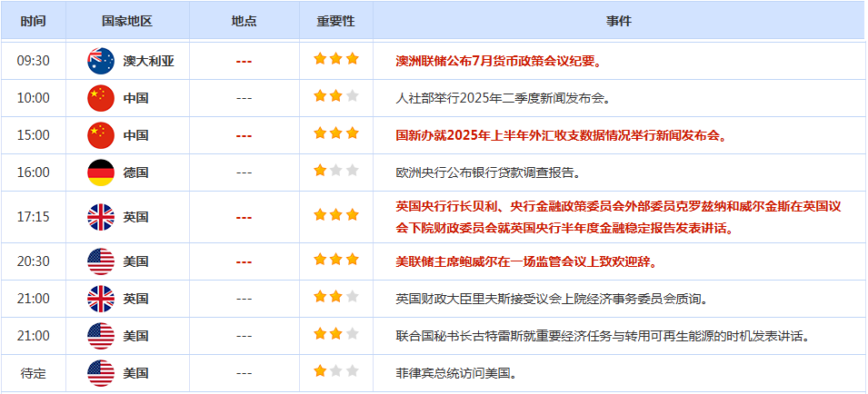Click the 21:00 time in the 古特雷斯 row
This screenshot has height=394, width=868.
click(x=34, y=336)
